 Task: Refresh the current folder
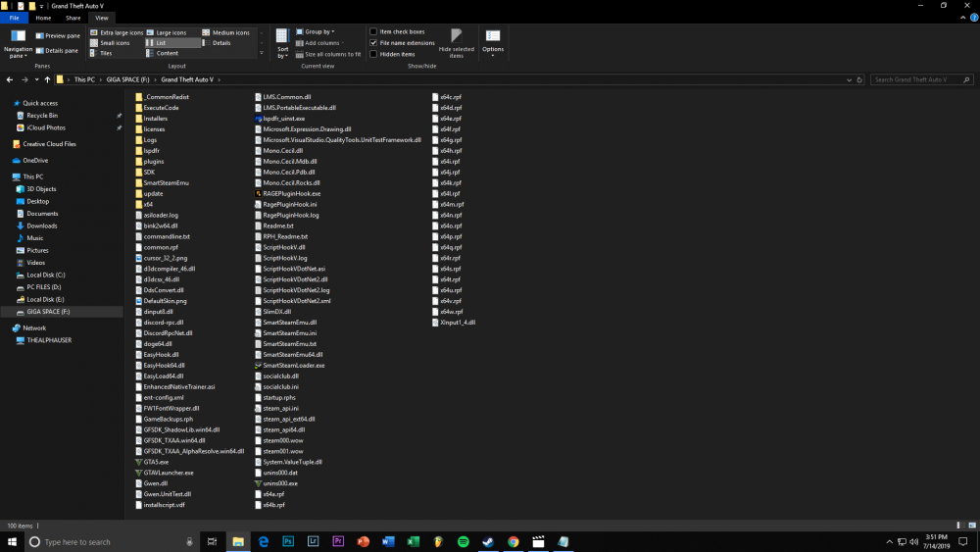[859, 80]
